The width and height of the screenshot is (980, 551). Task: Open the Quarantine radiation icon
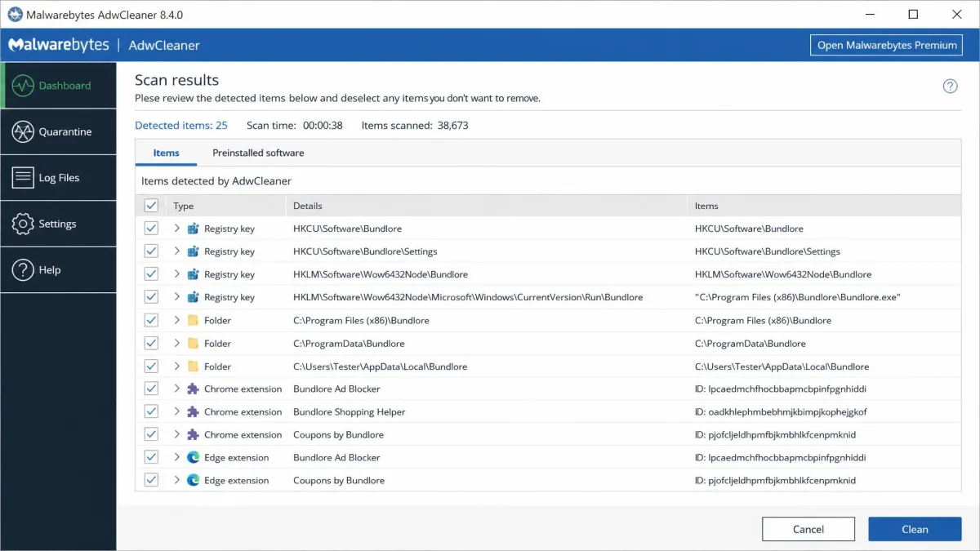(x=24, y=131)
